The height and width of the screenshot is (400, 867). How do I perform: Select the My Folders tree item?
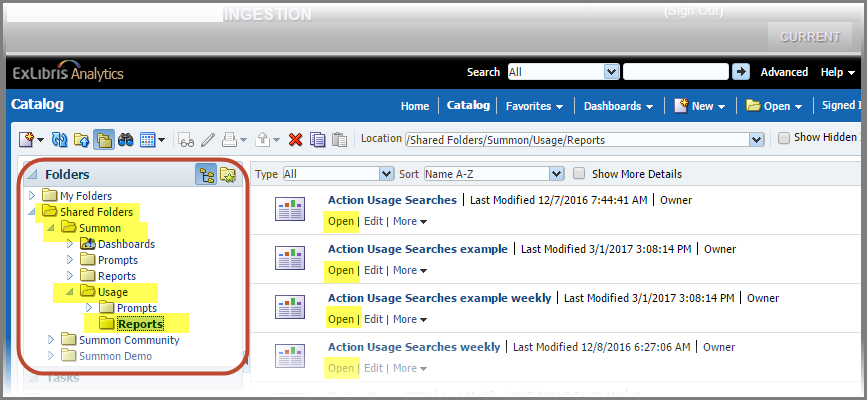[x=86, y=196]
